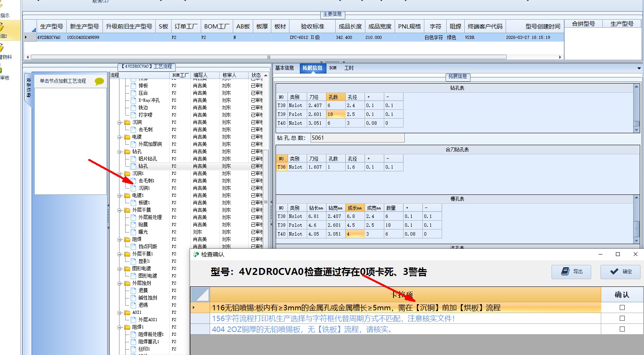The image size is (644, 355).
Task: Select the 外层蚀刻 folder icon
Action: pyautogui.click(x=127, y=283)
